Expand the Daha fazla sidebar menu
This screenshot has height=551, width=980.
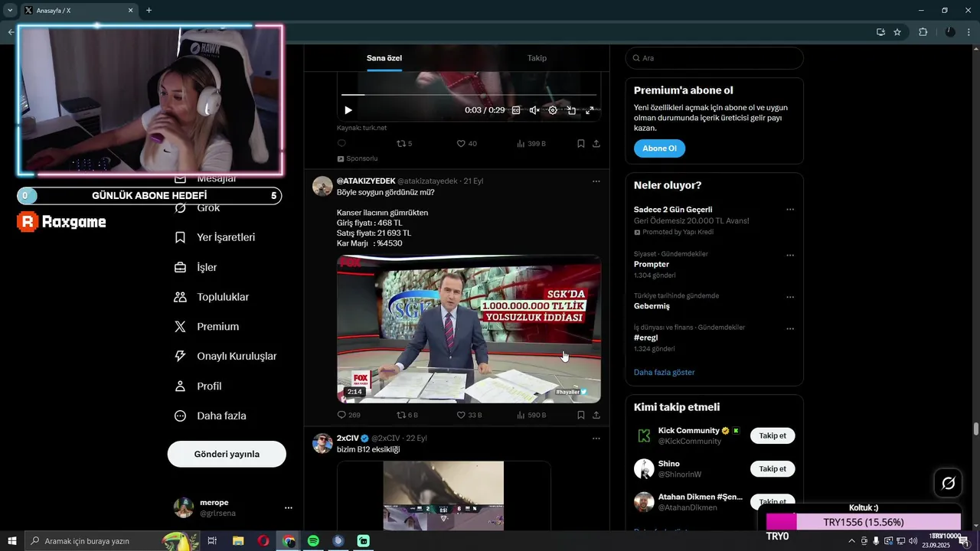[211, 416]
